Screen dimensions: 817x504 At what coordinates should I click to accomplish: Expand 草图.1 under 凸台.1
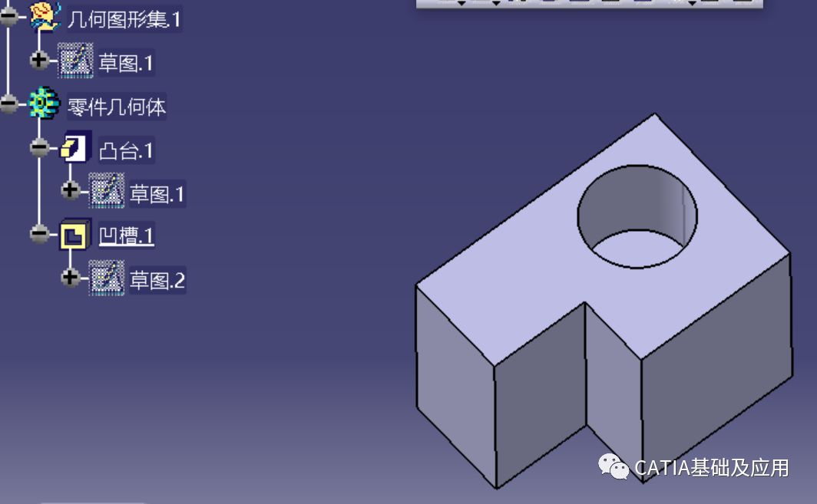click(x=71, y=190)
